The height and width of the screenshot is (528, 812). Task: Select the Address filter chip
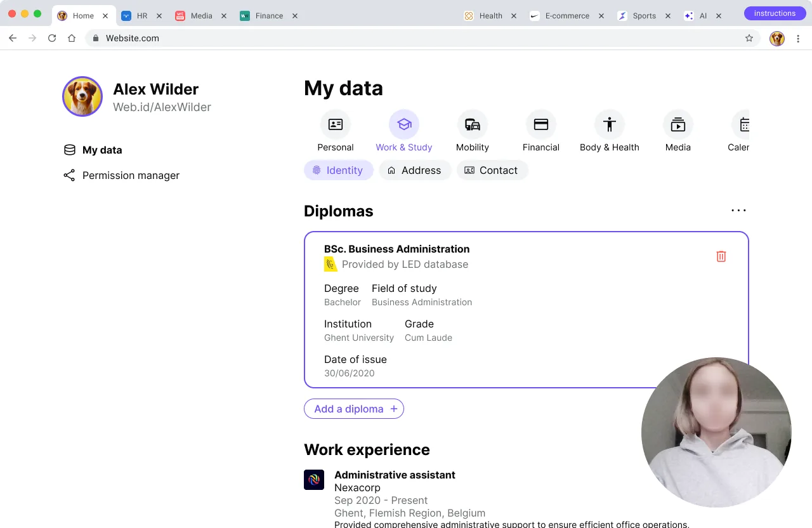(x=415, y=170)
